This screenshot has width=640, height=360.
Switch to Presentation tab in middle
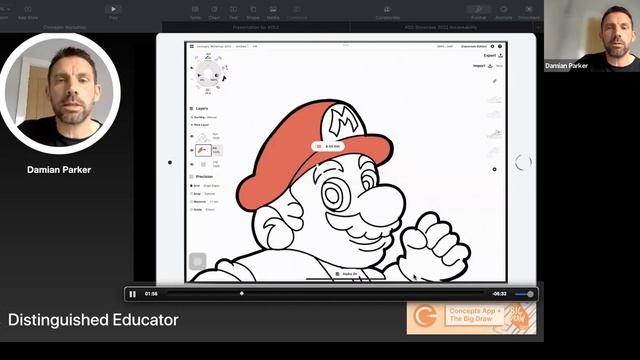(256, 27)
